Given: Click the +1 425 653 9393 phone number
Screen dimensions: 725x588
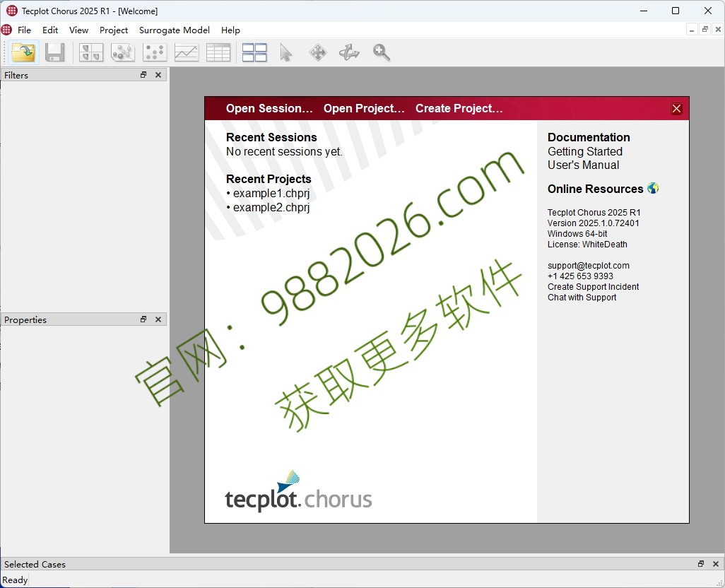Looking at the screenshot, I should click(580, 276).
